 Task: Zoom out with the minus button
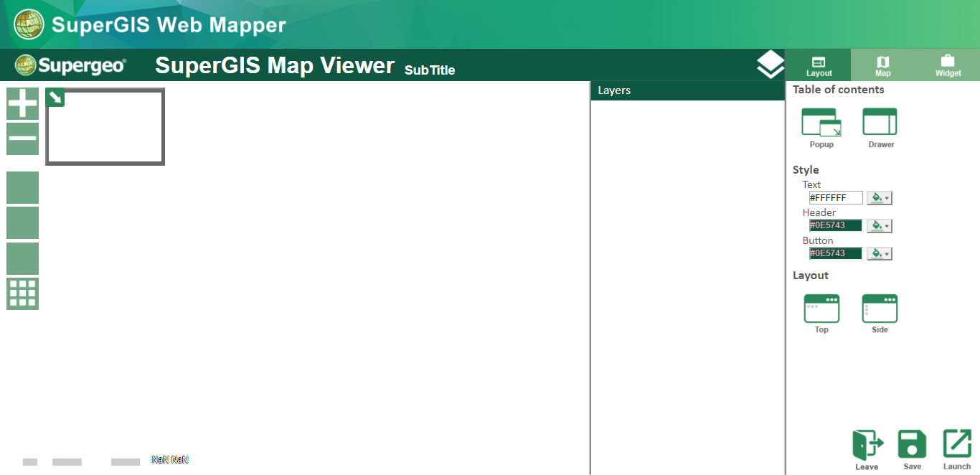click(x=22, y=138)
